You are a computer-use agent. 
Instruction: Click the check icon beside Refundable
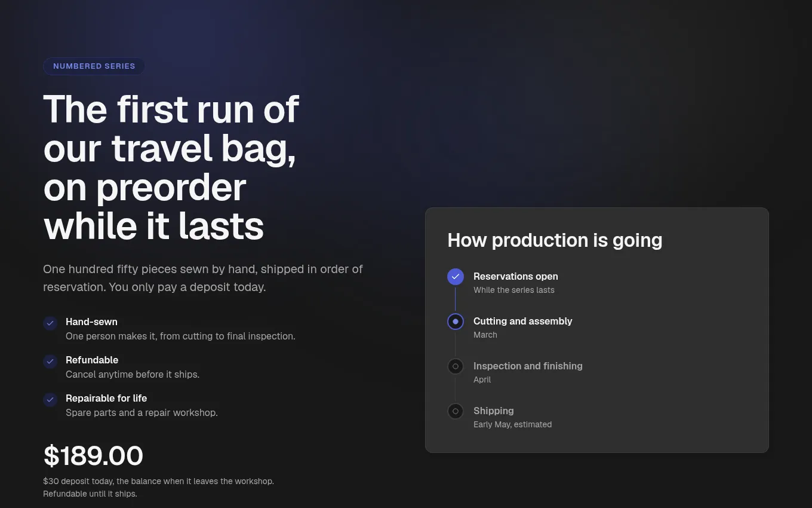pos(50,362)
